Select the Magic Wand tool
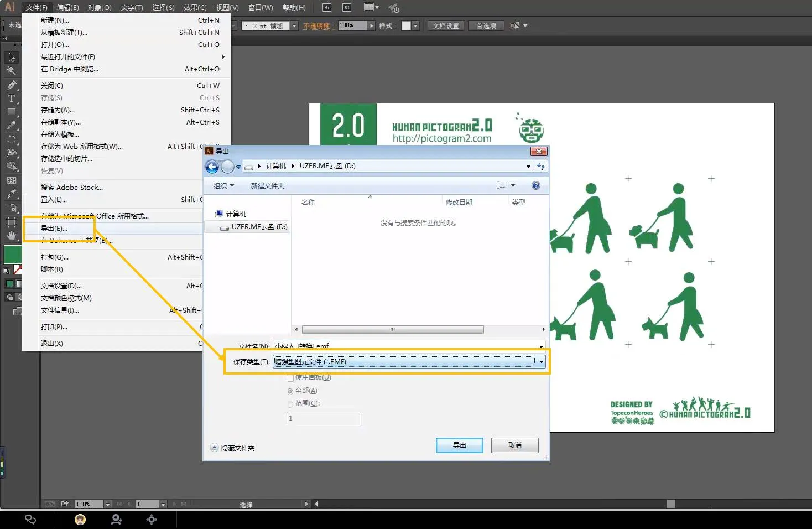This screenshot has width=812, height=529. click(11, 71)
